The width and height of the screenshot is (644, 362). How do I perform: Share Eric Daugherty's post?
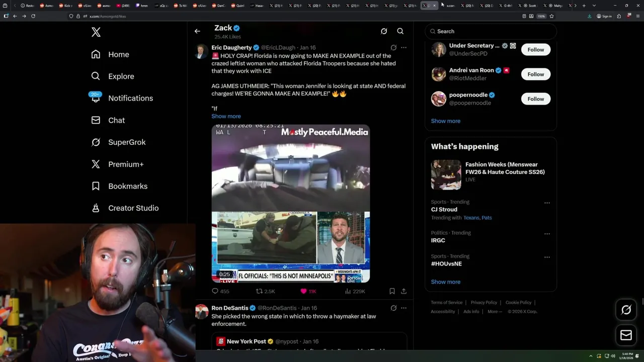coord(404,291)
